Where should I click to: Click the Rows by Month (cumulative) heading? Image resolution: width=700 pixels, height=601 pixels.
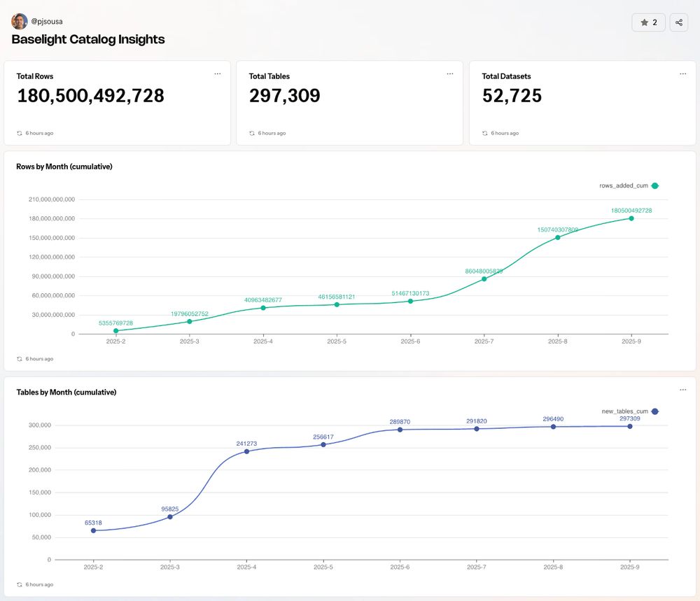64,167
